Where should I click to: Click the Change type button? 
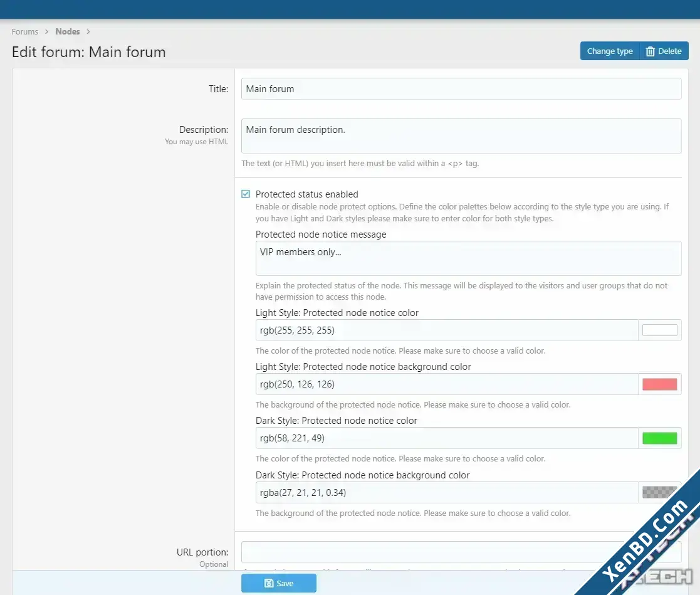[609, 51]
